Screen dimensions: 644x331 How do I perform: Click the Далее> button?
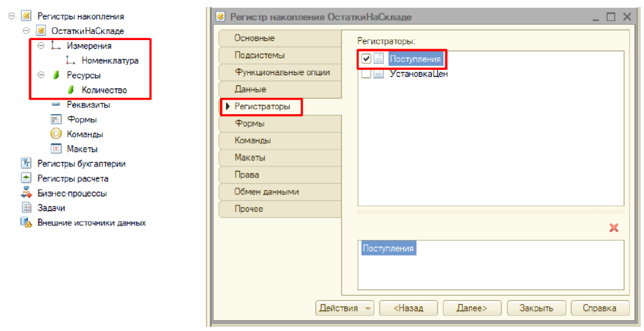click(x=472, y=308)
